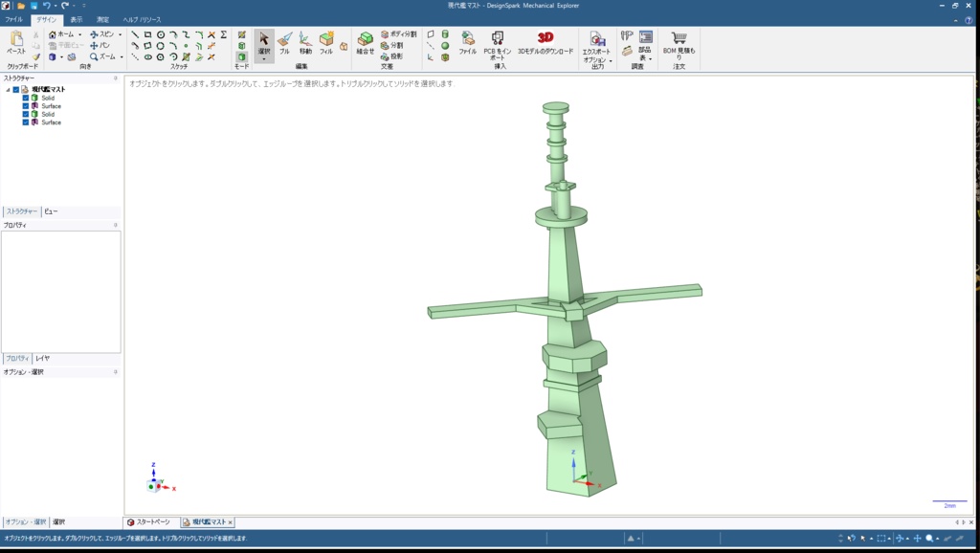Click the Insert File (ファイル) icon
This screenshot has width=980, height=553.
click(467, 42)
